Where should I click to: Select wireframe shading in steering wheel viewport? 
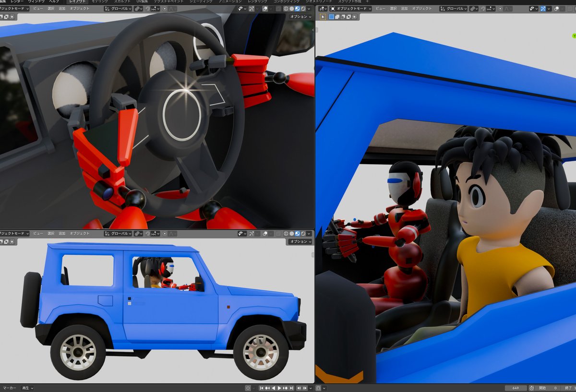(285, 9)
